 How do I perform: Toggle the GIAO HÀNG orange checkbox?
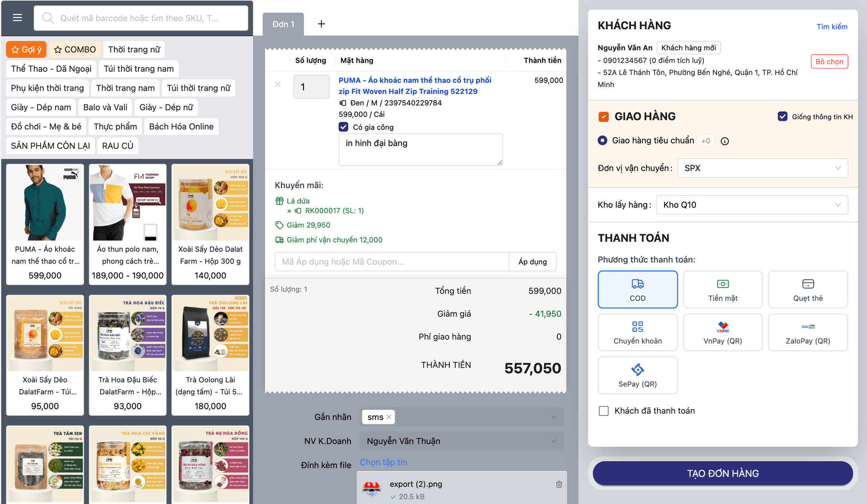pos(603,117)
